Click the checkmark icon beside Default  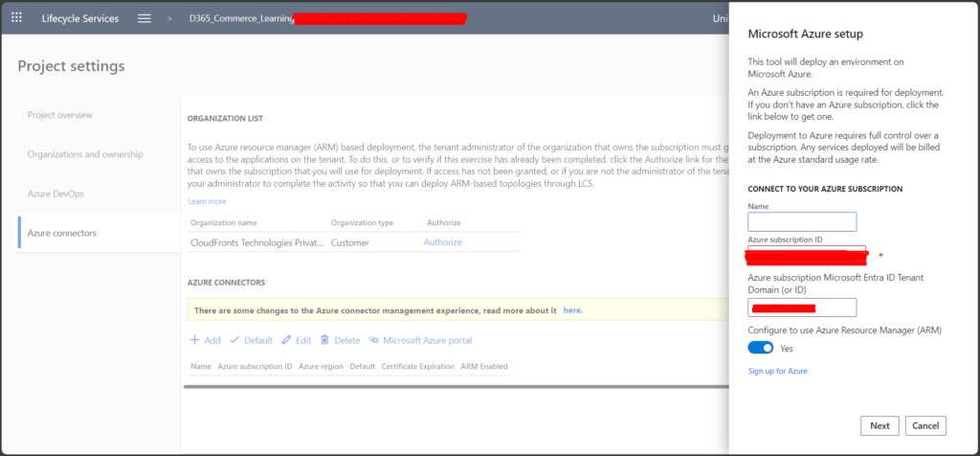[x=235, y=340]
